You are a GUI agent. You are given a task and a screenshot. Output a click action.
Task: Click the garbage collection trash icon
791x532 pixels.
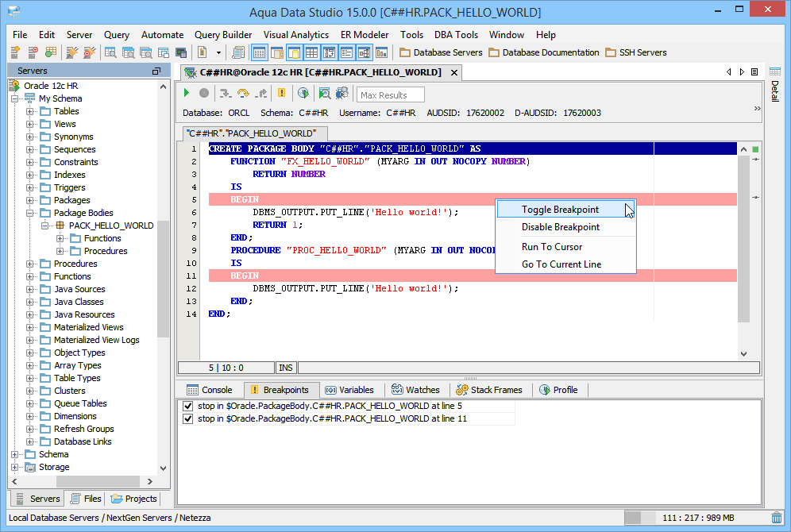tap(776, 518)
